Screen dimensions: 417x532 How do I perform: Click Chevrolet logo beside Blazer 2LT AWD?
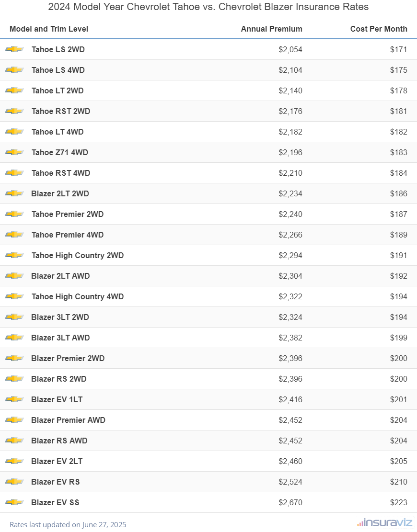14,276
